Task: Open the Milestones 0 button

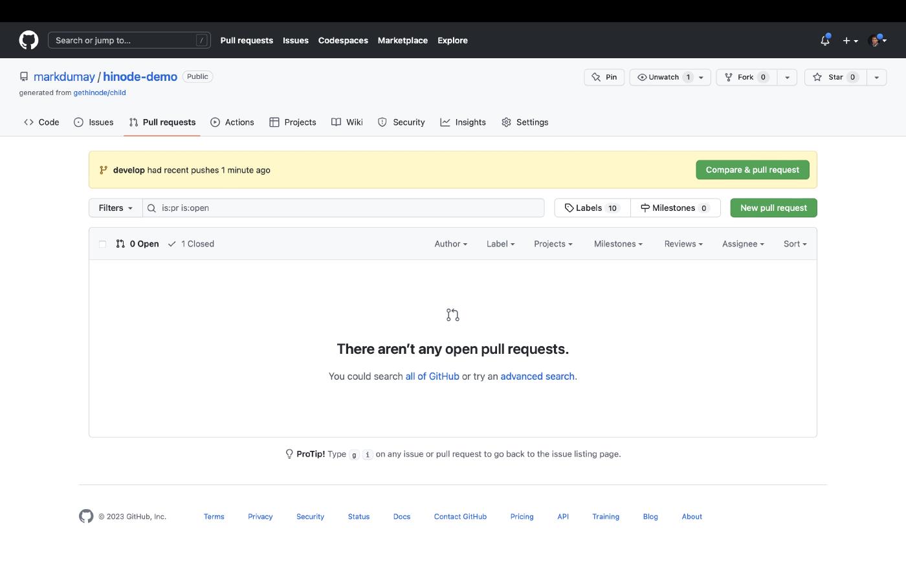Action: click(x=675, y=208)
